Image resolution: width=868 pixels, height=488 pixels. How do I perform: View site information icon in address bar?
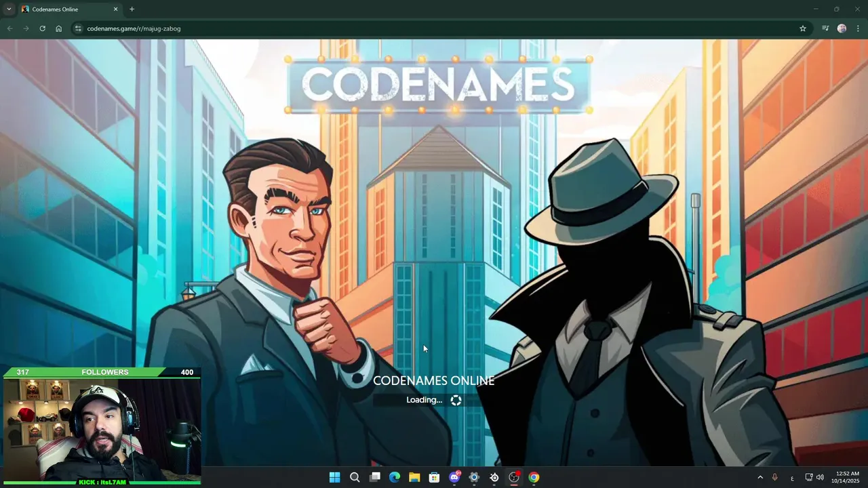tap(78, 28)
